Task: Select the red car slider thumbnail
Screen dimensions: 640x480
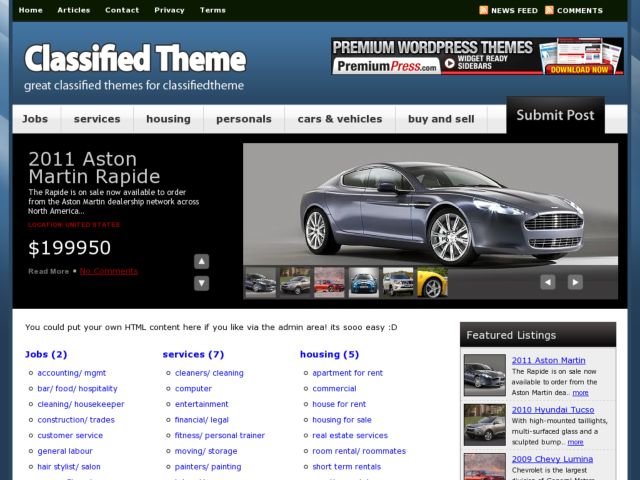Action: tap(329, 282)
